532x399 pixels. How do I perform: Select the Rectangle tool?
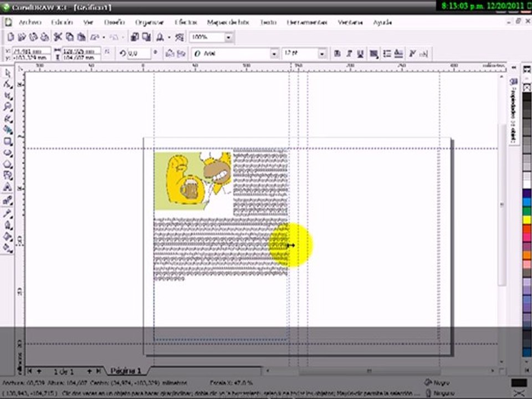click(x=7, y=141)
